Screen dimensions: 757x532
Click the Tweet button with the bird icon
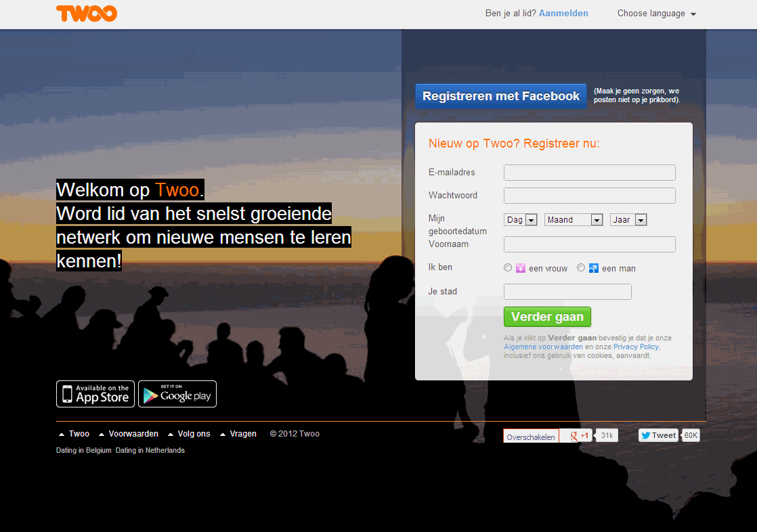tap(658, 435)
